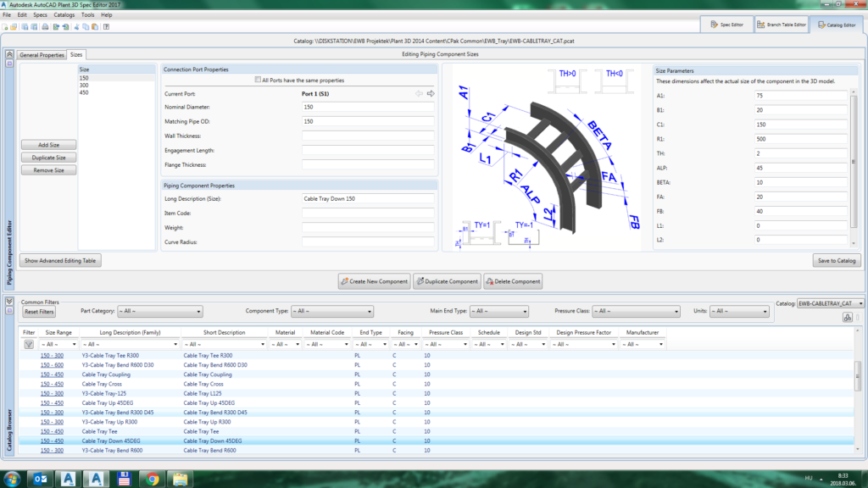868x488 pixels.
Task: Collapse the Piping Component Editor panel chevron
Action: 9,54
